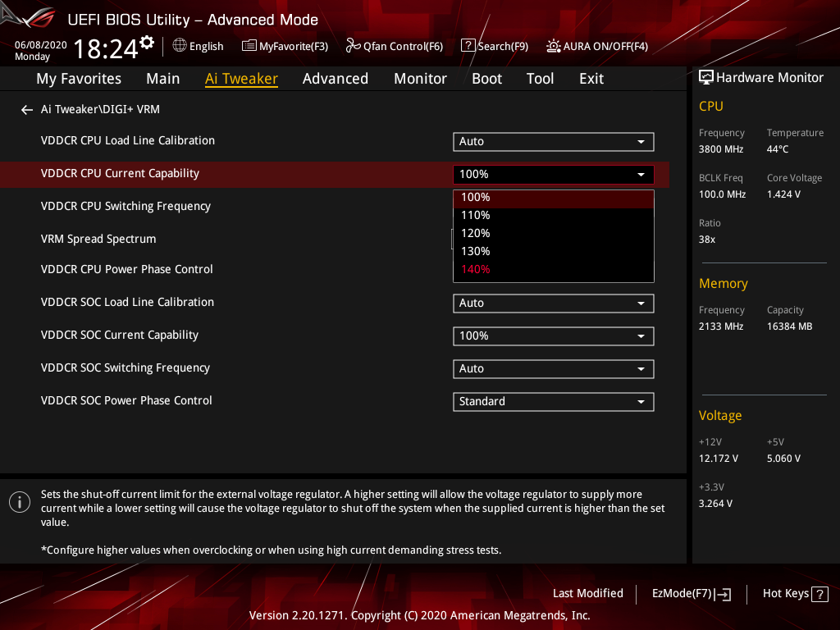Collapse VDDCR CPU Current Capability dropdown
The width and height of the screenshot is (840, 630).
click(554, 175)
